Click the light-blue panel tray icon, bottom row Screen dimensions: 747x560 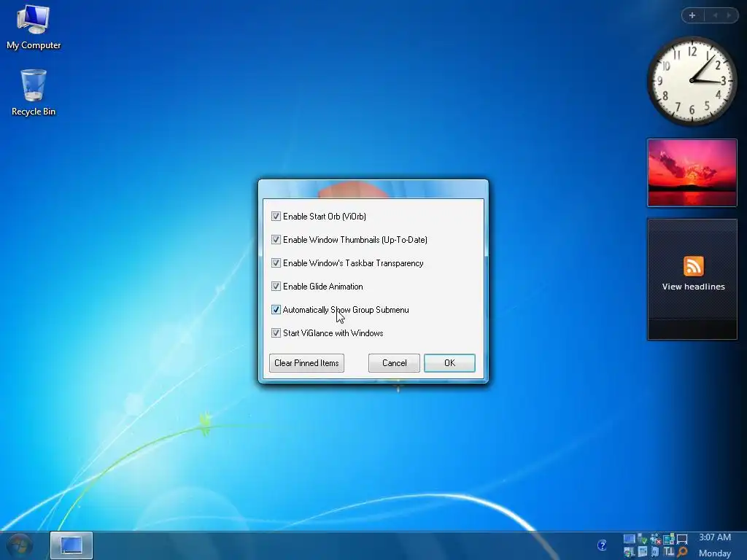tap(643, 551)
